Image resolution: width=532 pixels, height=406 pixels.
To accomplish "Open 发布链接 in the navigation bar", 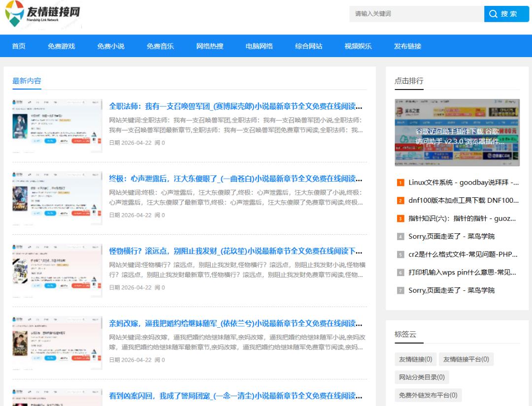I will pos(407,46).
